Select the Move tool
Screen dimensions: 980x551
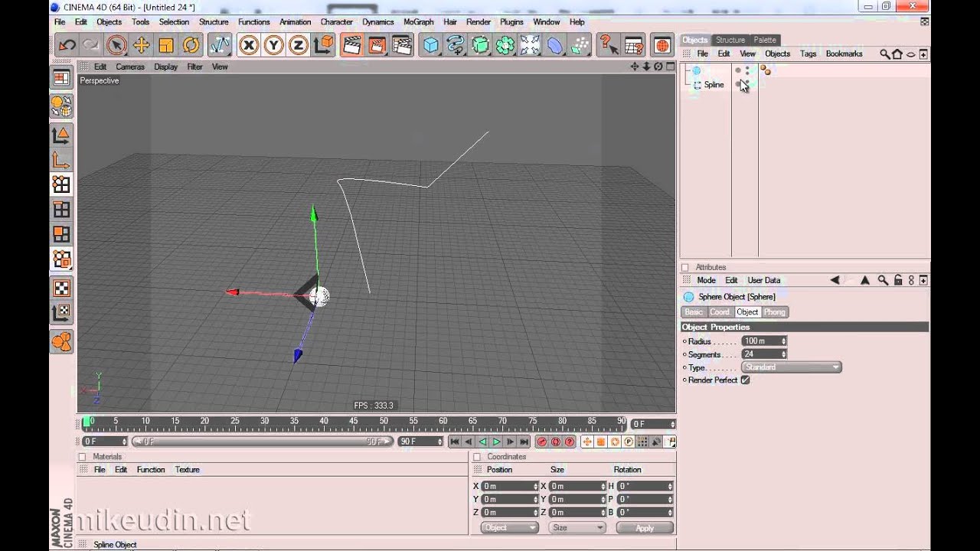tap(141, 45)
